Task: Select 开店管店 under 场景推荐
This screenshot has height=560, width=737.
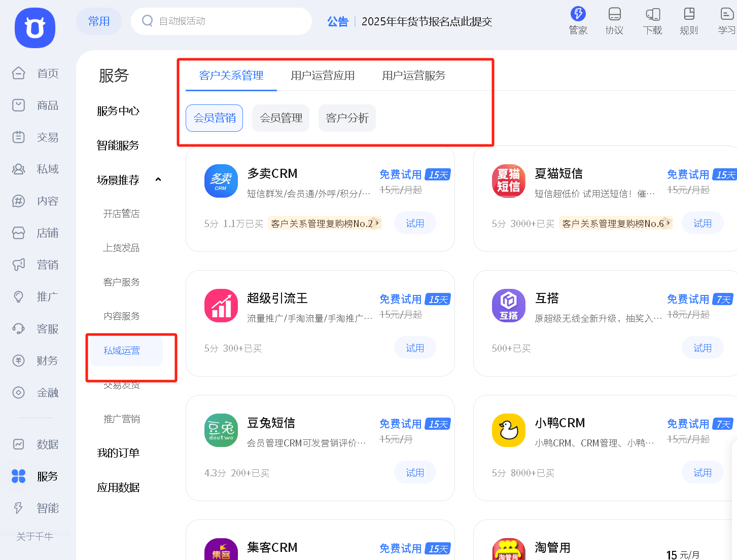Action: [122, 214]
